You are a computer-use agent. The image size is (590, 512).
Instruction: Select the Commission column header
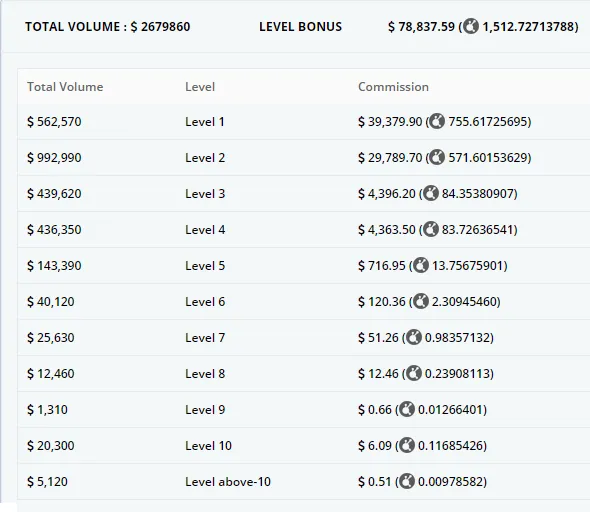pyautogui.click(x=393, y=87)
